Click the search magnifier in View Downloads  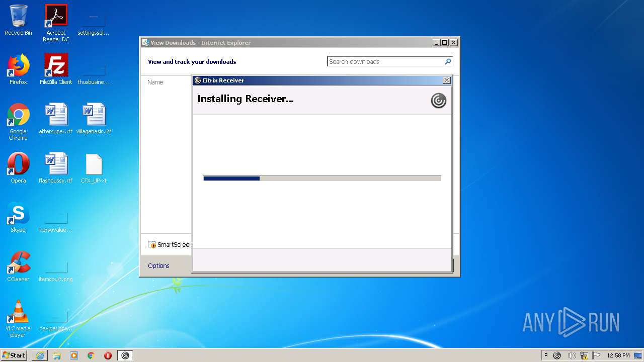pyautogui.click(x=448, y=61)
